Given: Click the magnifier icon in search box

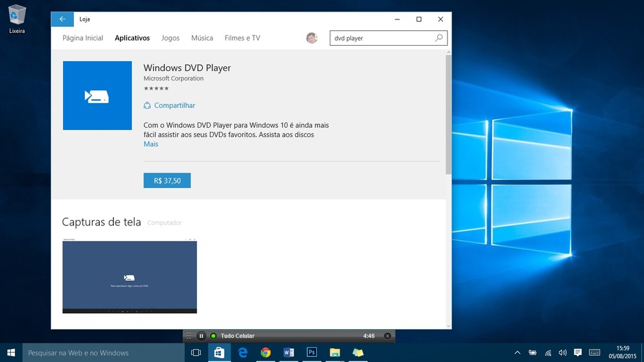Looking at the screenshot, I should (x=439, y=38).
